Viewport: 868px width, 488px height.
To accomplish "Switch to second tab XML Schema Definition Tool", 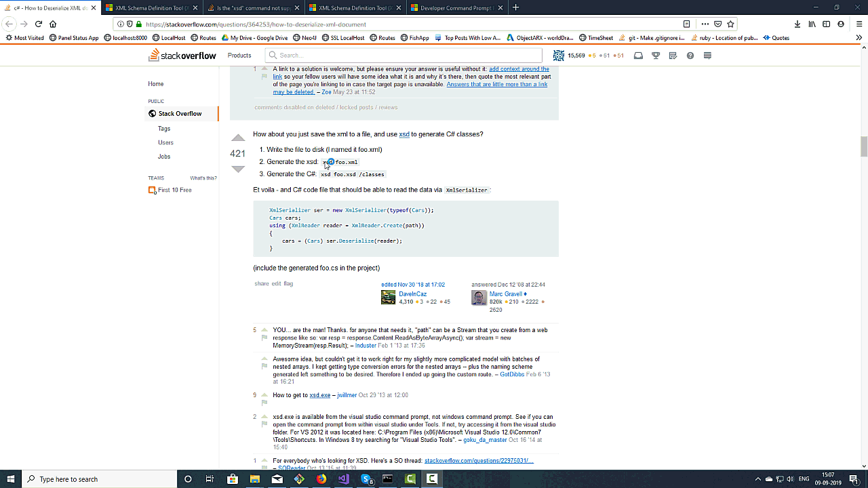I will [151, 7].
